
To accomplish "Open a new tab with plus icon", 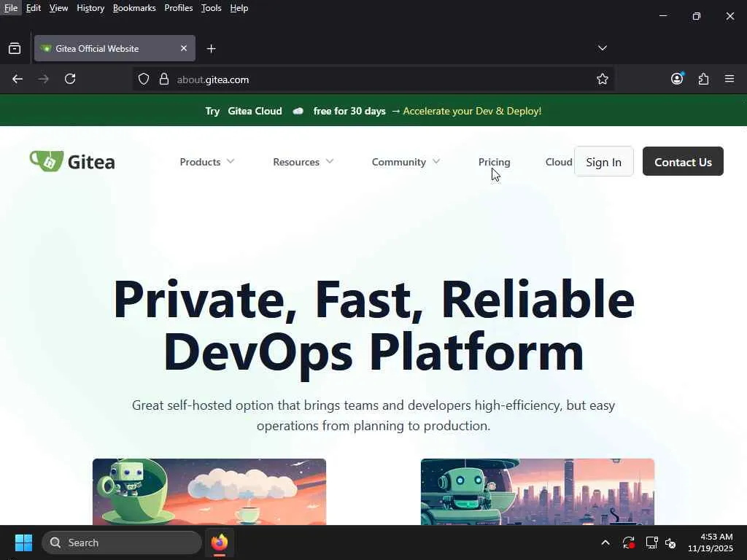I will click(x=211, y=49).
